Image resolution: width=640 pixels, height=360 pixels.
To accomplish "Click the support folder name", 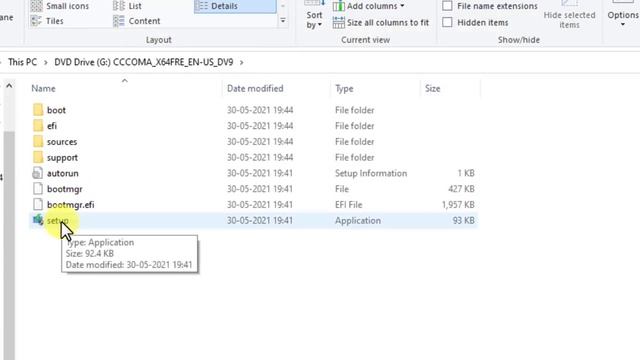I will click(62, 158).
